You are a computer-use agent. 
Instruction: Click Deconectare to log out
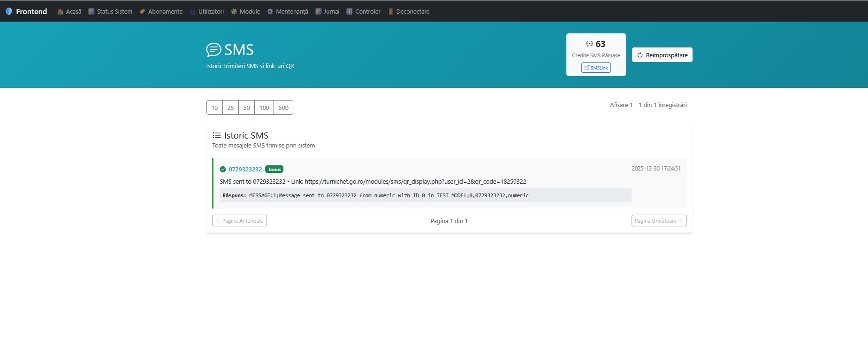coord(409,11)
